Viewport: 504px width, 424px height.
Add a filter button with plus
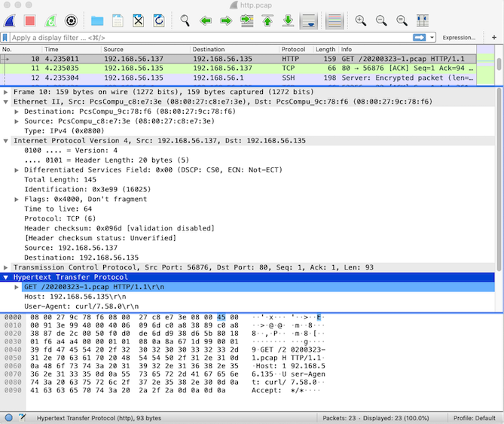tap(494, 38)
